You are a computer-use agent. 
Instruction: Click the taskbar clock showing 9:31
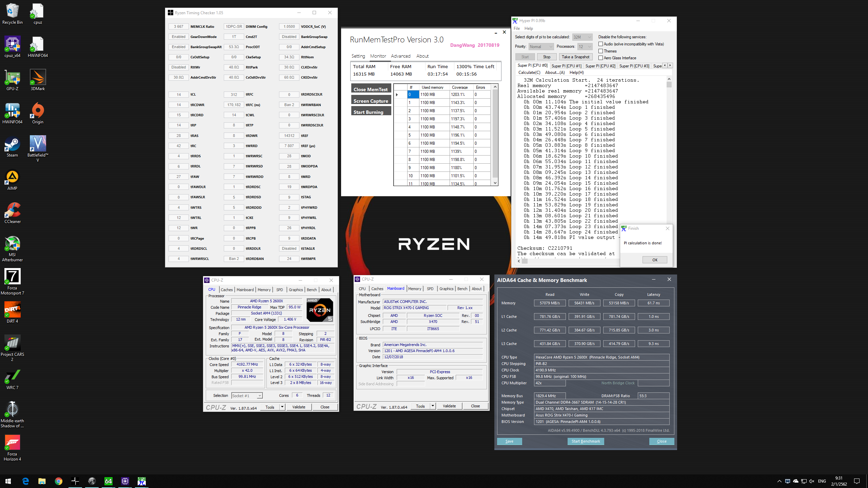coord(839,481)
